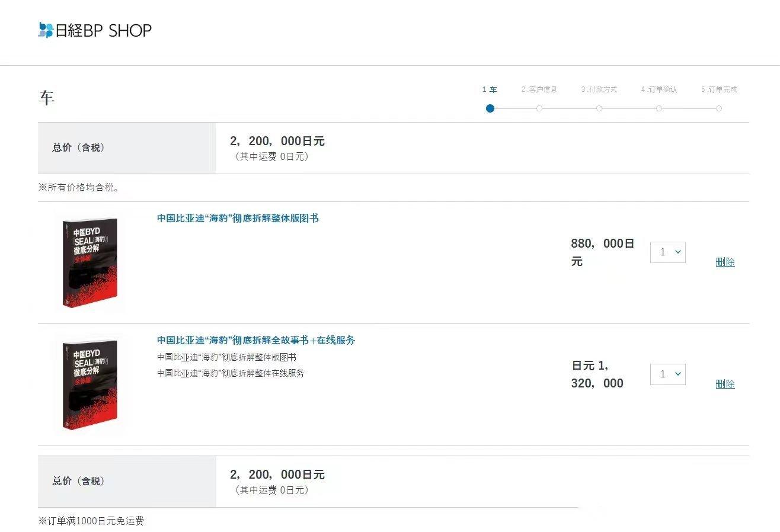
Task: Click the note ※所有价格均含税。
Action: pyautogui.click(x=79, y=187)
